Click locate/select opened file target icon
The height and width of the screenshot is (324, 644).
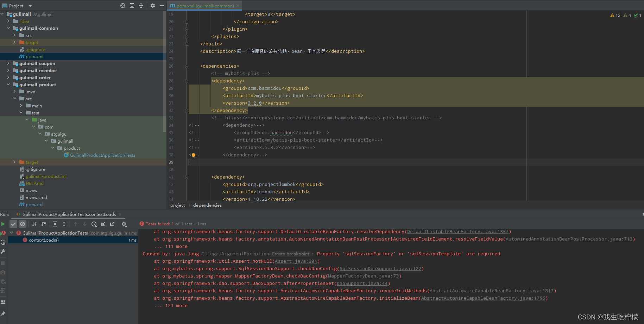click(x=123, y=6)
